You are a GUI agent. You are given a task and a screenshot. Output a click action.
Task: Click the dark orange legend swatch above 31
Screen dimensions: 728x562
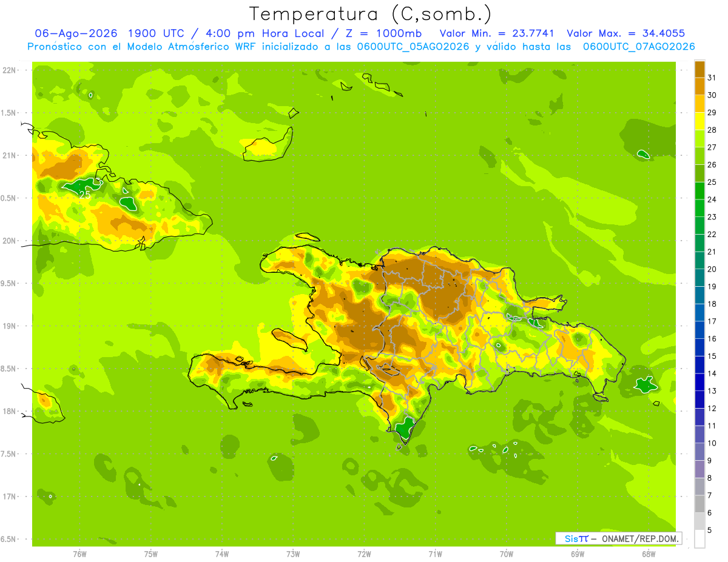(699, 69)
